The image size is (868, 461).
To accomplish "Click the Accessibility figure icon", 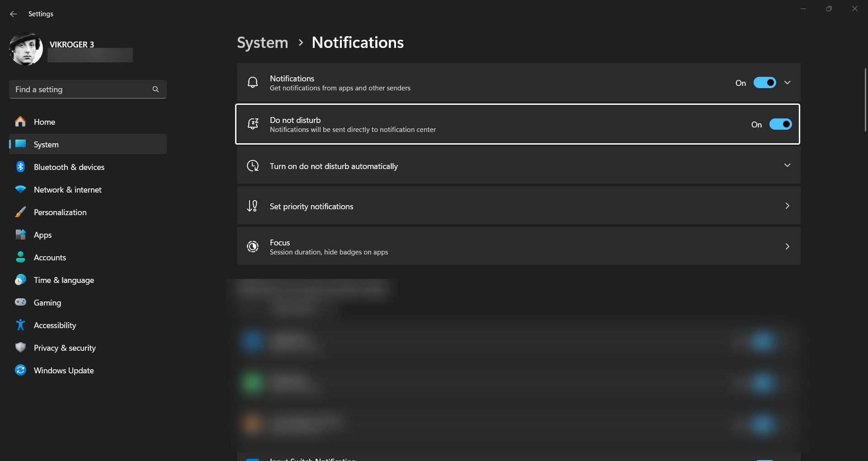I will click(x=20, y=325).
